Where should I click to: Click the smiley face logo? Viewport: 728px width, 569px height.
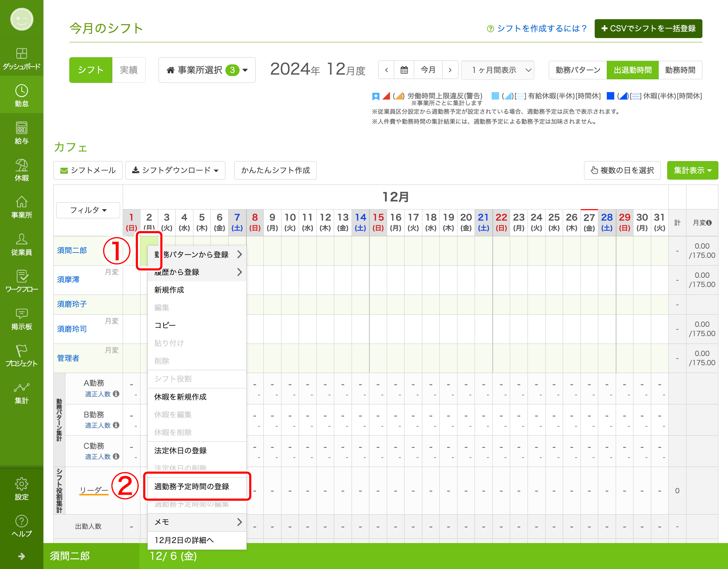tap(22, 19)
